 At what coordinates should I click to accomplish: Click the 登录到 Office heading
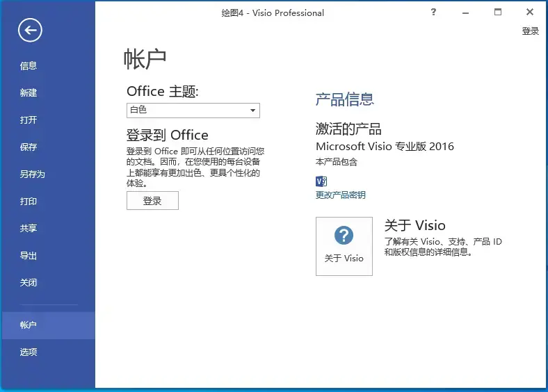(x=168, y=135)
